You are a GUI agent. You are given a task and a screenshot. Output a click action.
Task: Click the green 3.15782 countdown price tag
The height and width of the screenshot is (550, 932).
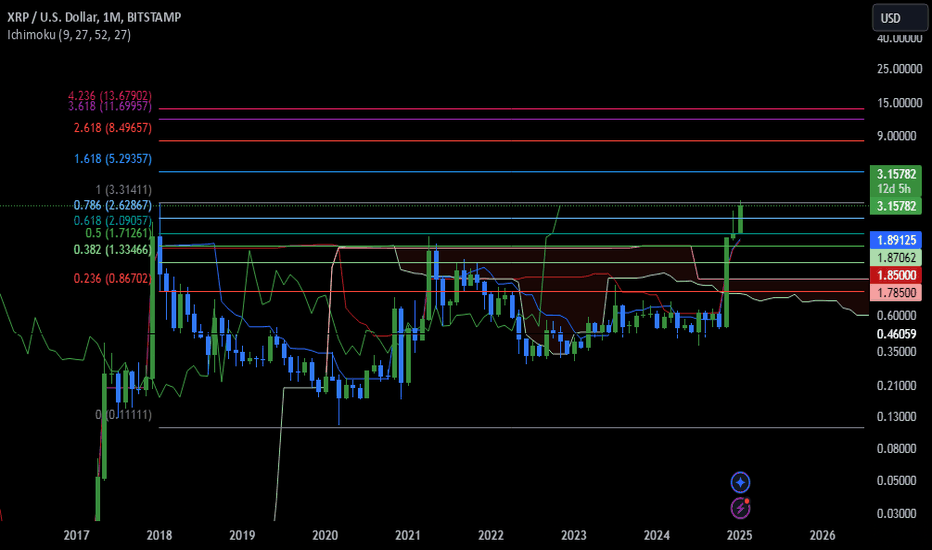(896, 181)
